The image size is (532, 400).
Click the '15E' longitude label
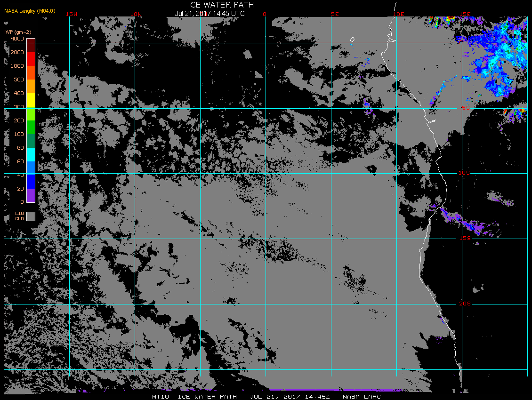coord(465,14)
